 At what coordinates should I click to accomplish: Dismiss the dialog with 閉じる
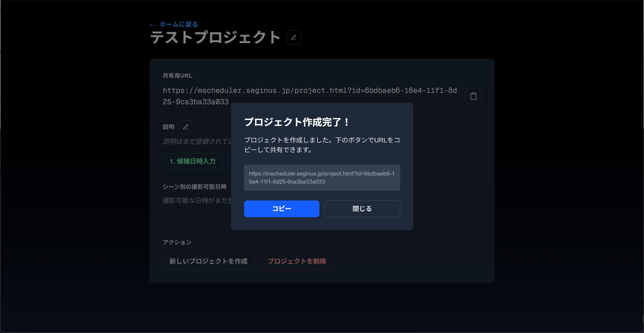(362, 209)
